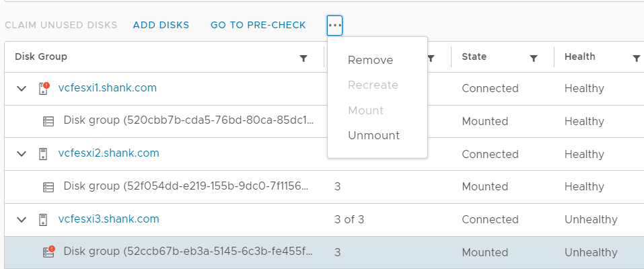Open the vcfesxi3.shank.com host link
Image resolution: width=644 pixels, height=269 pixels.
[109, 219]
